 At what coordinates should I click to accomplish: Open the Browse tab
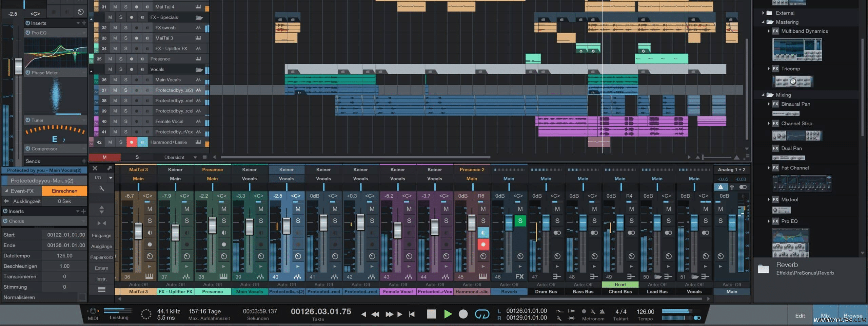[853, 315]
